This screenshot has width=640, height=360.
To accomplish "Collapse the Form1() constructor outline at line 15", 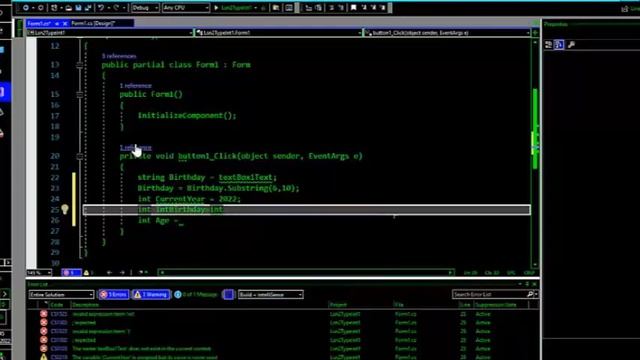I will coord(80,95).
